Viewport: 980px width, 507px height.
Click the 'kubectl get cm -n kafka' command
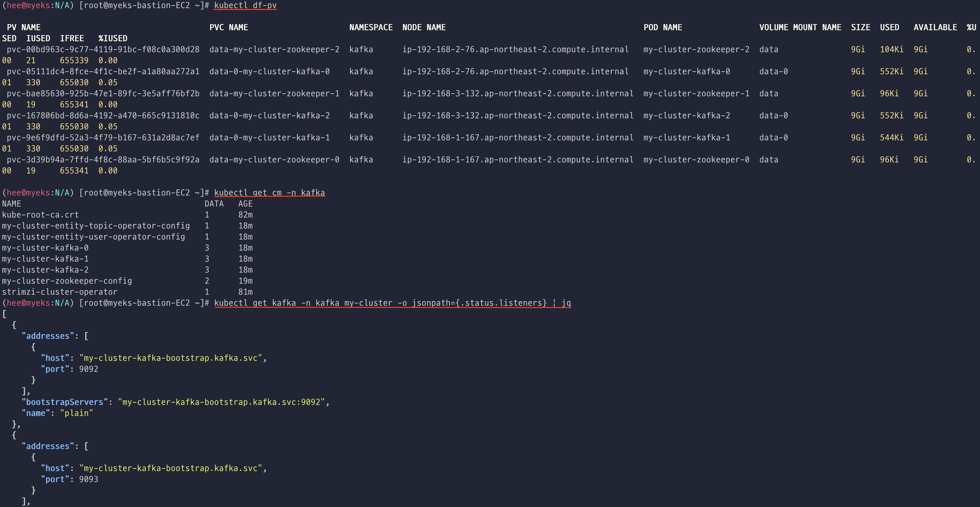pyautogui.click(x=269, y=193)
